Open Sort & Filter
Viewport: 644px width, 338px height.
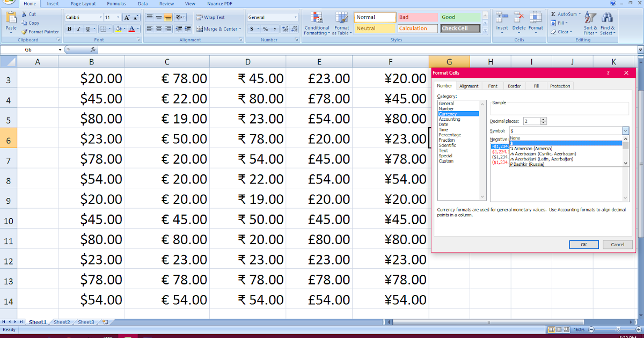click(590, 23)
